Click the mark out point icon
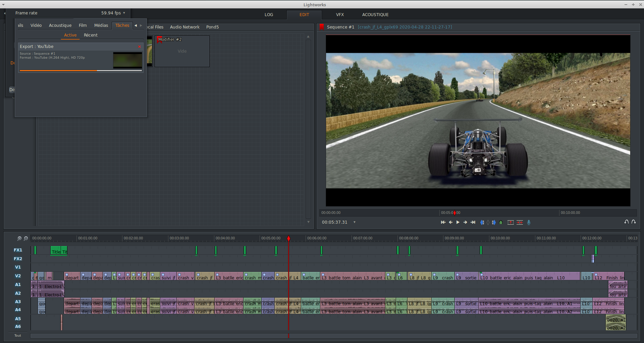644x343 pixels. [x=494, y=222]
